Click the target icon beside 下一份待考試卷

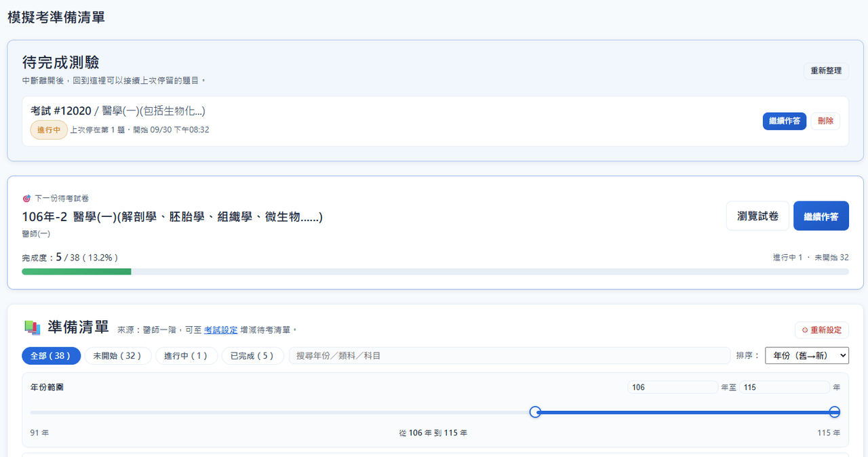[x=26, y=199]
